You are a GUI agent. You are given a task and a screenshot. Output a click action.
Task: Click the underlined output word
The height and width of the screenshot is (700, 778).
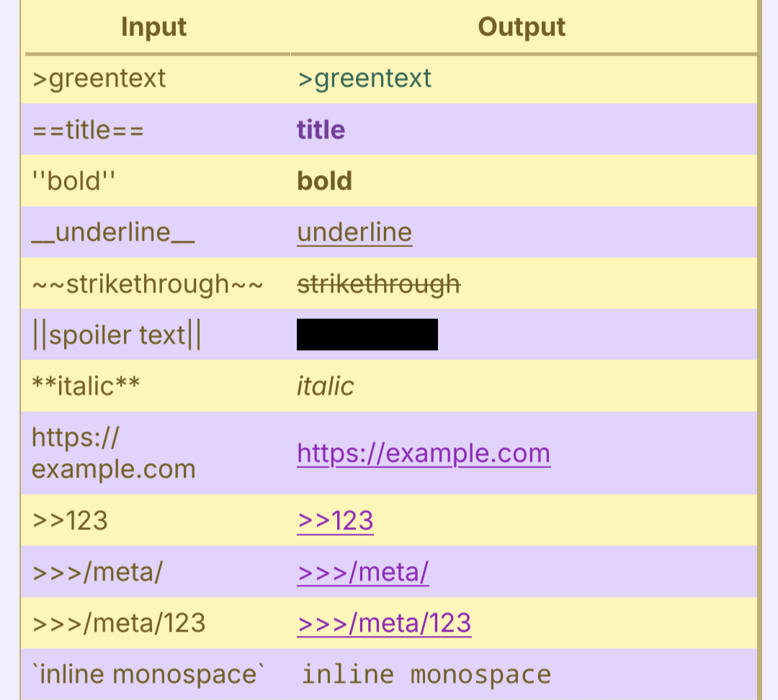pos(354,232)
